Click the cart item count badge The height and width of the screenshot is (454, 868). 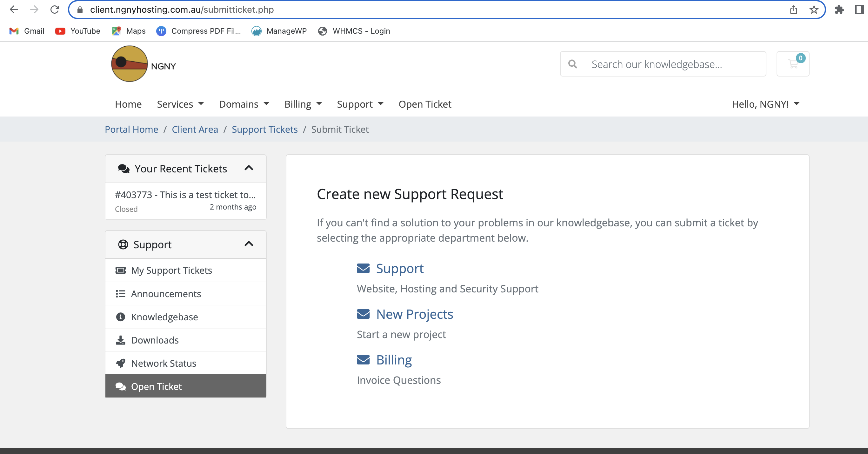click(801, 58)
